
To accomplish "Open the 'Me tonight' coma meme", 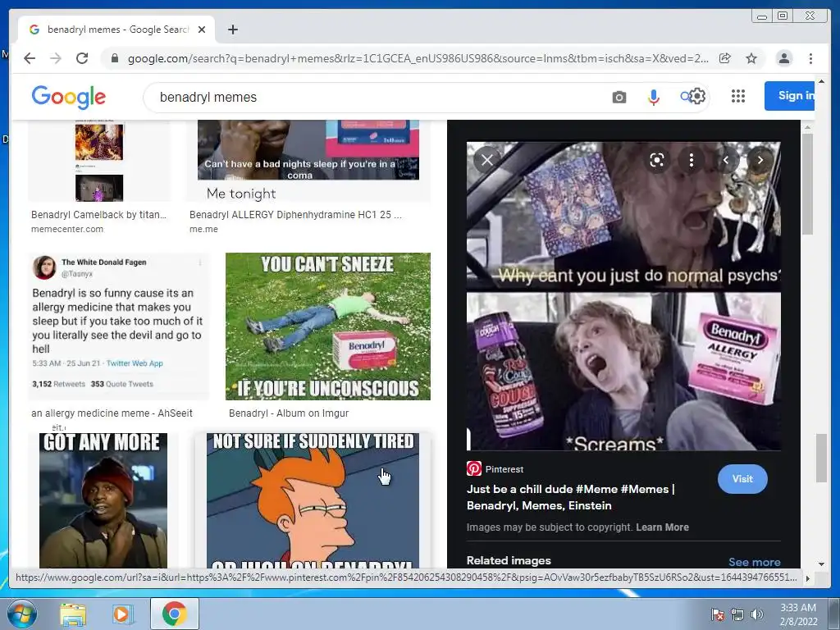I will (308, 161).
